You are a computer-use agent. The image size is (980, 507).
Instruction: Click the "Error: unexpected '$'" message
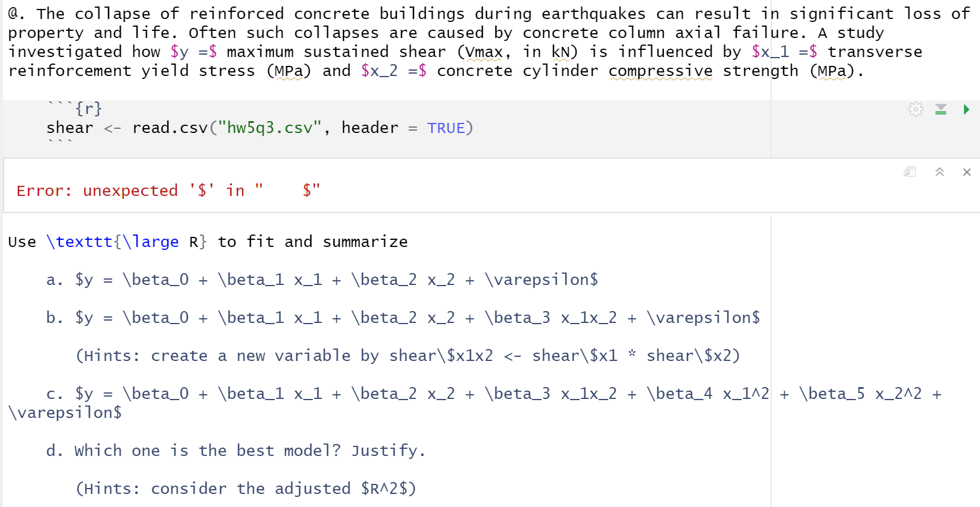168,191
